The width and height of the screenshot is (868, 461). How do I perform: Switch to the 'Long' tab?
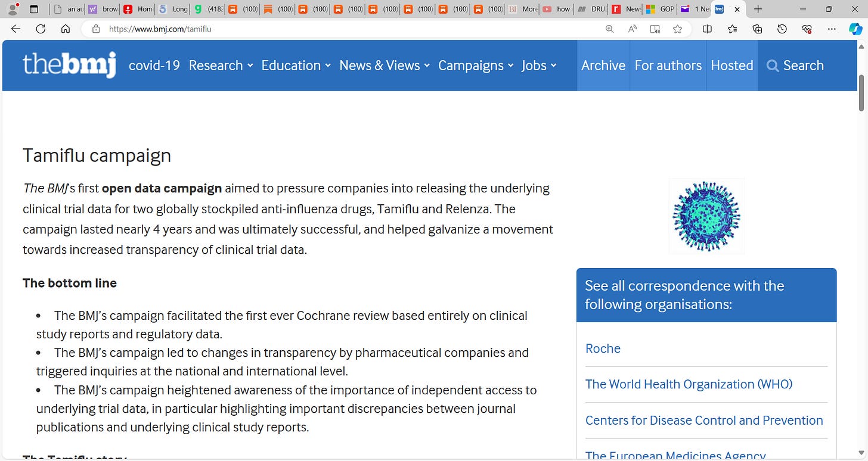coord(173,9)
